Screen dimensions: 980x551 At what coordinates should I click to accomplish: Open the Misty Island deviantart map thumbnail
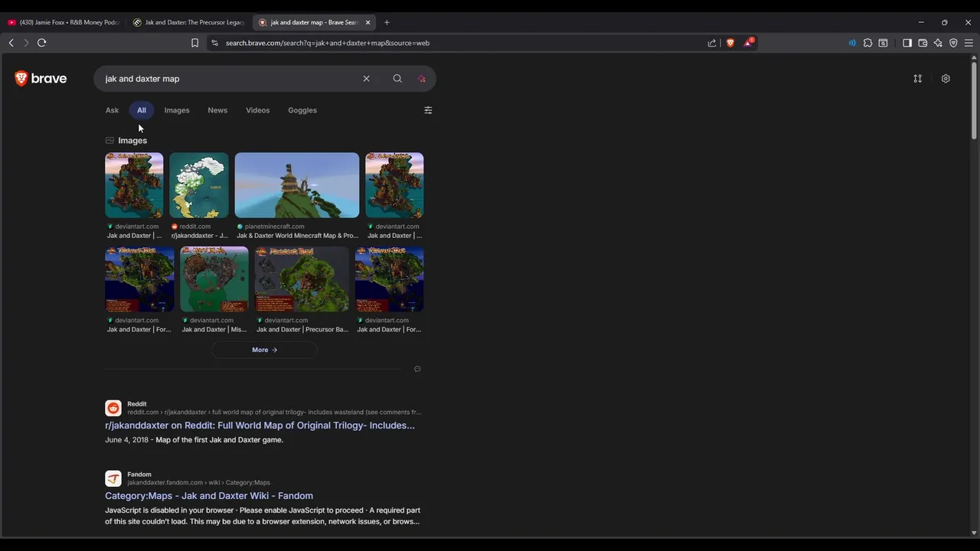pyautogui.click(x=214, y=279)
